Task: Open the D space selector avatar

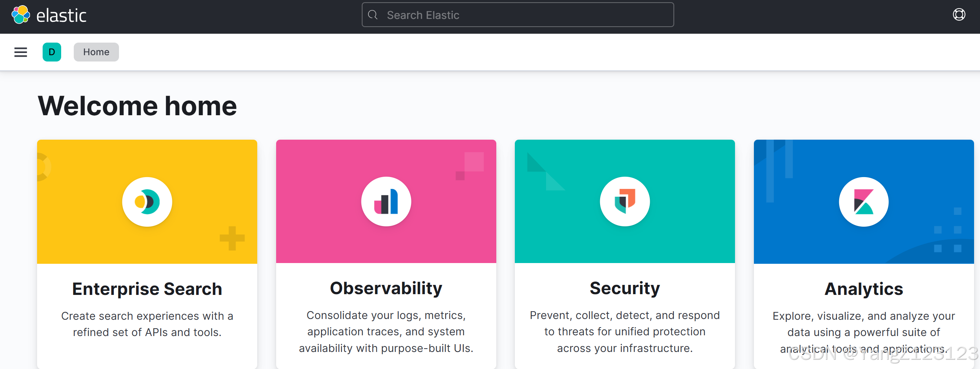Action: coord(52,52)
